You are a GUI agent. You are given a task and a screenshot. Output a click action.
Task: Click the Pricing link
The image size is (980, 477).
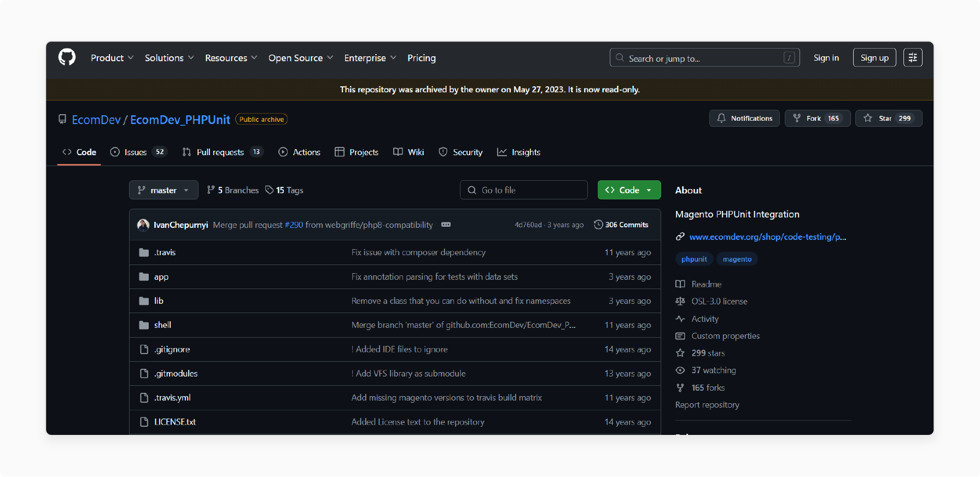tap(422, 58)
